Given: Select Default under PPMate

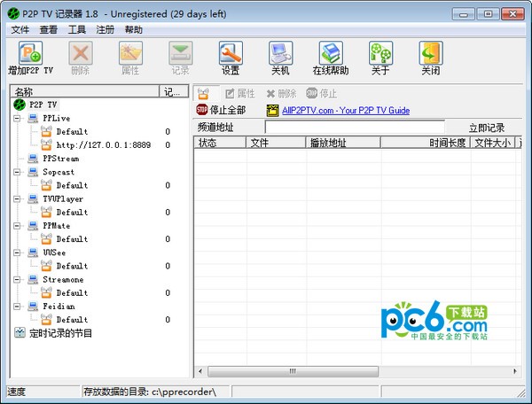Looking at the screenshot, I should pyautogui.click(x=72, y=239).
